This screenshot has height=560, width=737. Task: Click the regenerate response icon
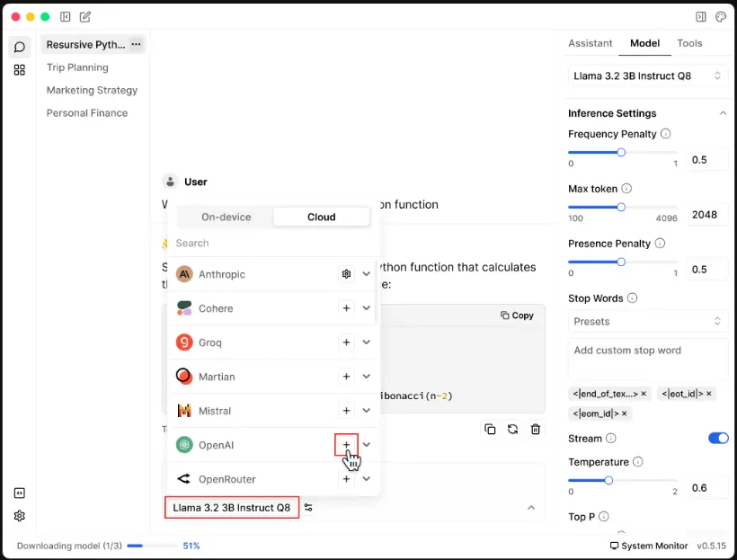pos(512,430)
